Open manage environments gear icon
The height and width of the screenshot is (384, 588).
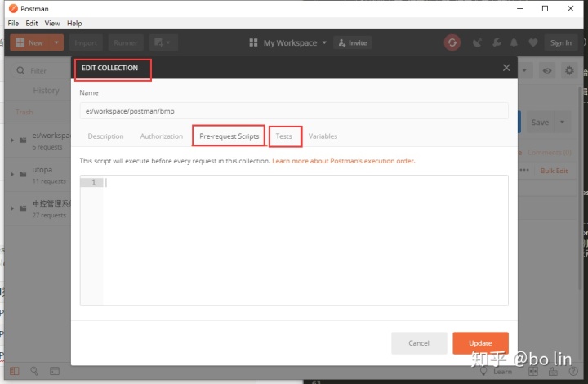tap(569, 70)
